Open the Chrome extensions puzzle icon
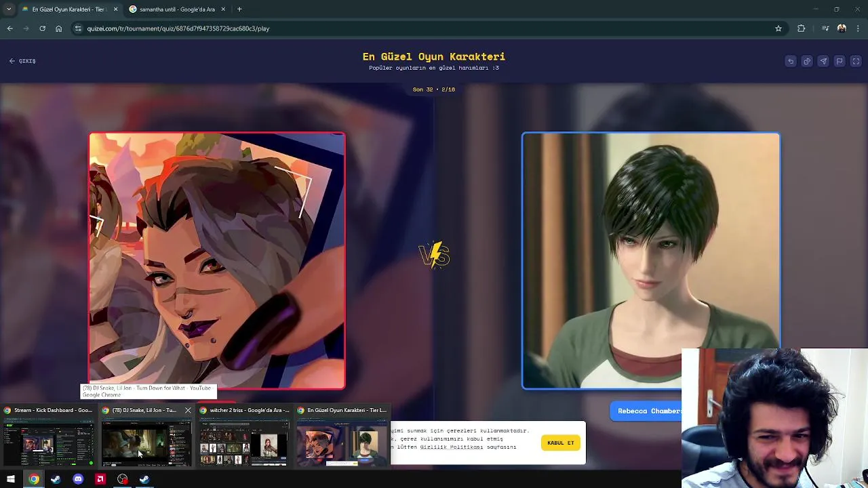The image size is (868, 488). pos(802,28)
